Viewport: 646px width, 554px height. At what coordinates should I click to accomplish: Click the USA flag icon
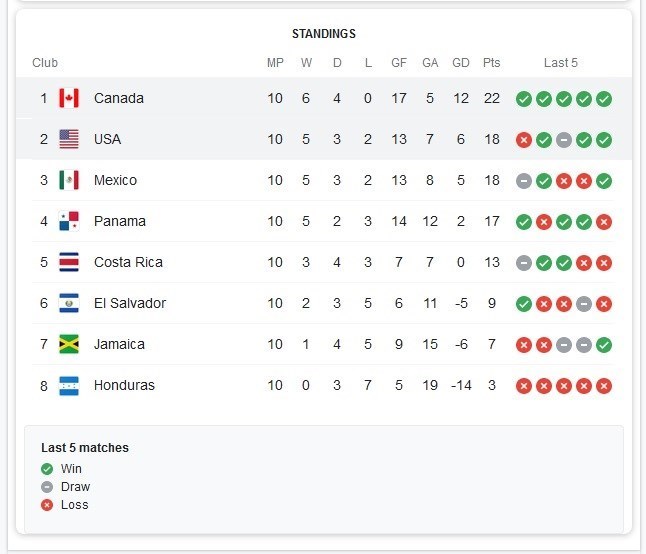(x=69, y=139)
